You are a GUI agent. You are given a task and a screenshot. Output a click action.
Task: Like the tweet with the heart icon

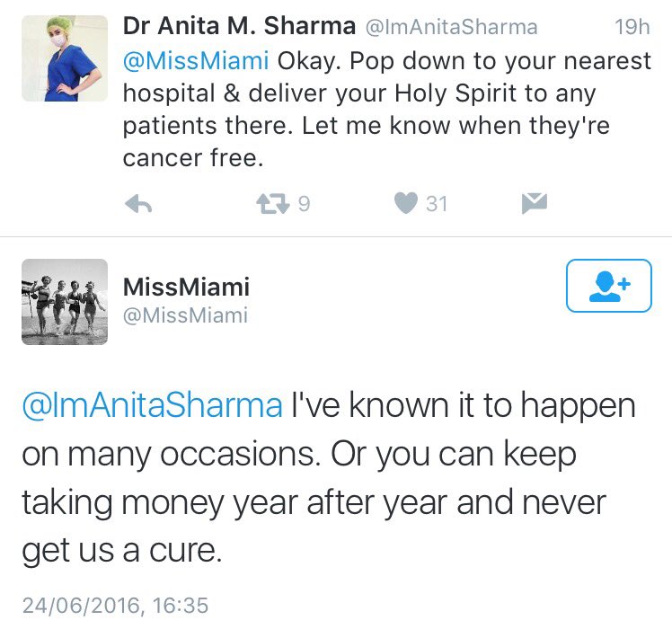point(407,205)
